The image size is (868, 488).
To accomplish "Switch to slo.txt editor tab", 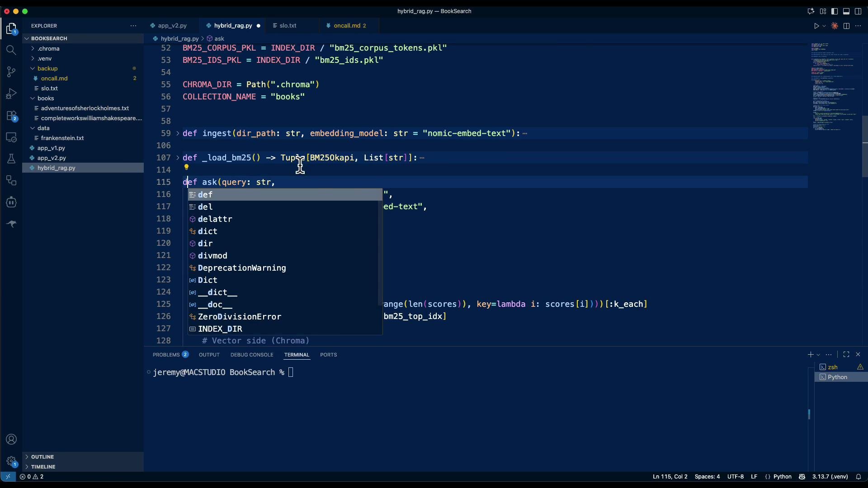I will tap(288, 26).
